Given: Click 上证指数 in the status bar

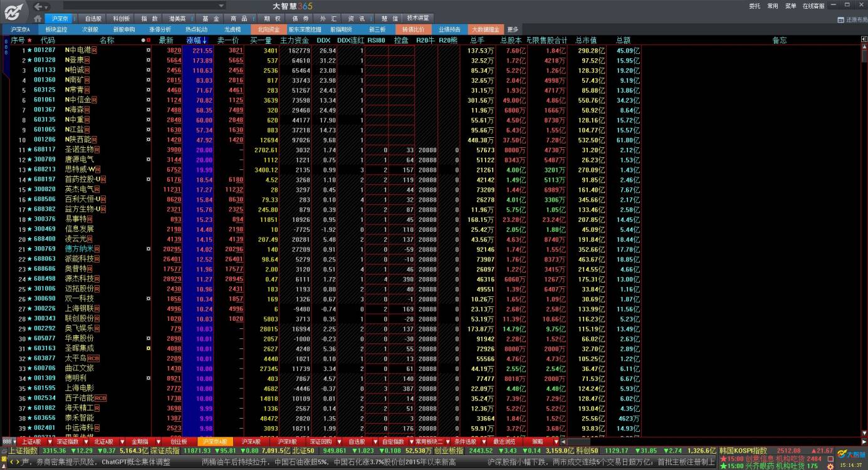Looking at the screenshot, I should click(24, 451).
